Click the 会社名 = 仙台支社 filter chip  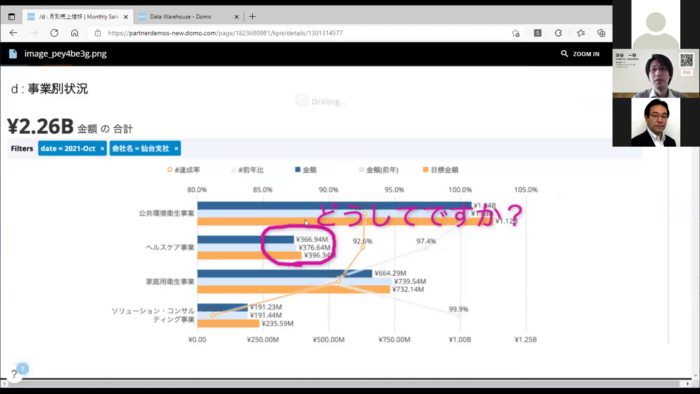click(x=145, y=149)
